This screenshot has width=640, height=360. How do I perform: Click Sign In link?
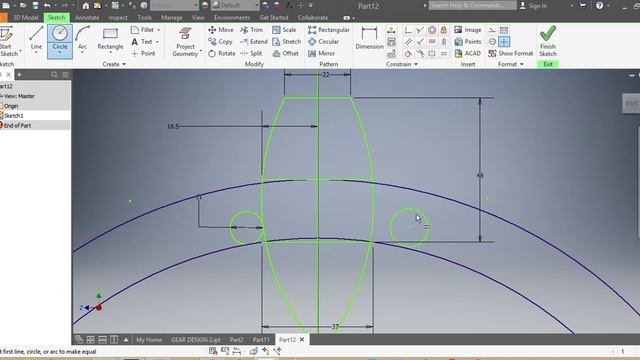click(533, 6)
